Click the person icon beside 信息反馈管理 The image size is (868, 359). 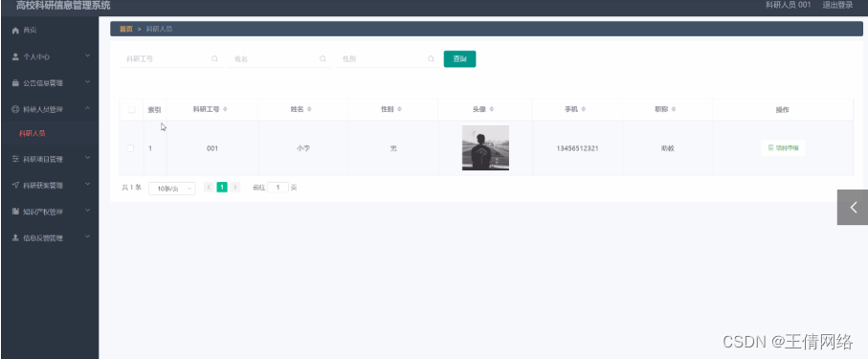(x=15, y=237)
